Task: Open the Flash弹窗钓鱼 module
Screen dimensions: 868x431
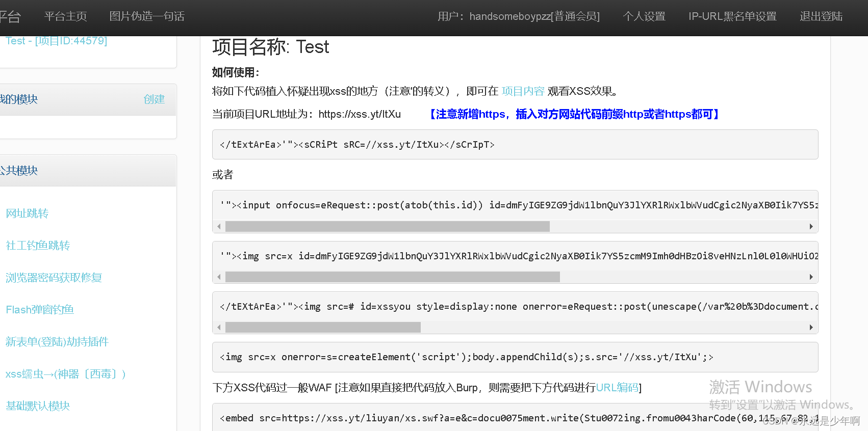Action: pyautogui.click(x=40, y=310)
